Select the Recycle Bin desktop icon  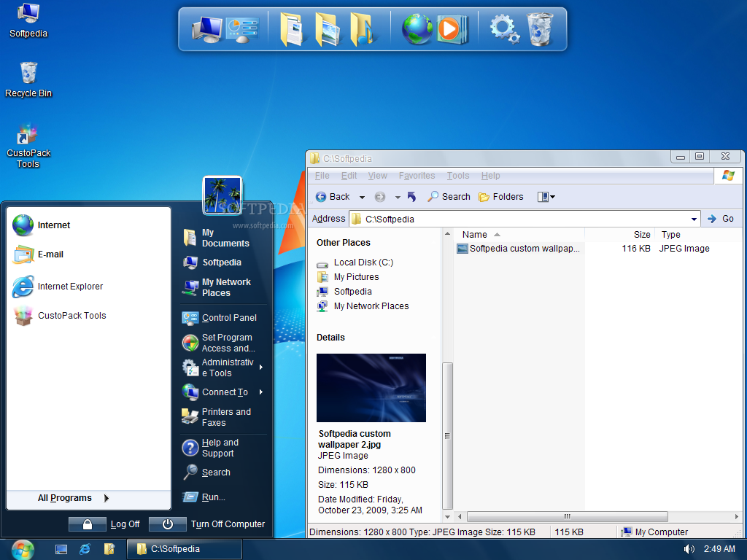tap(28, 79)
